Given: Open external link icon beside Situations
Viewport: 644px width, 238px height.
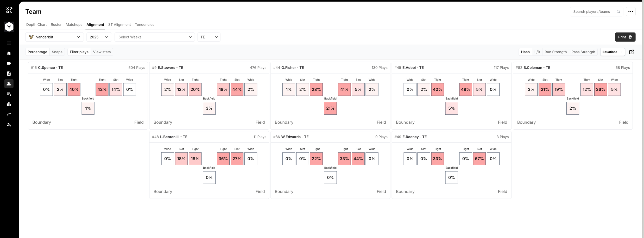Looking at the screenshot, I should click(632, 52).
